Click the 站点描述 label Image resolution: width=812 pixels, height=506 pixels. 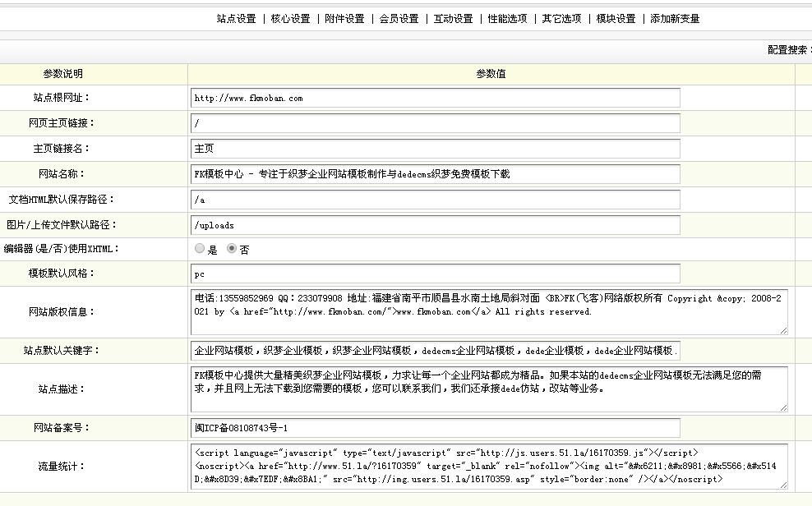[61, 389]
